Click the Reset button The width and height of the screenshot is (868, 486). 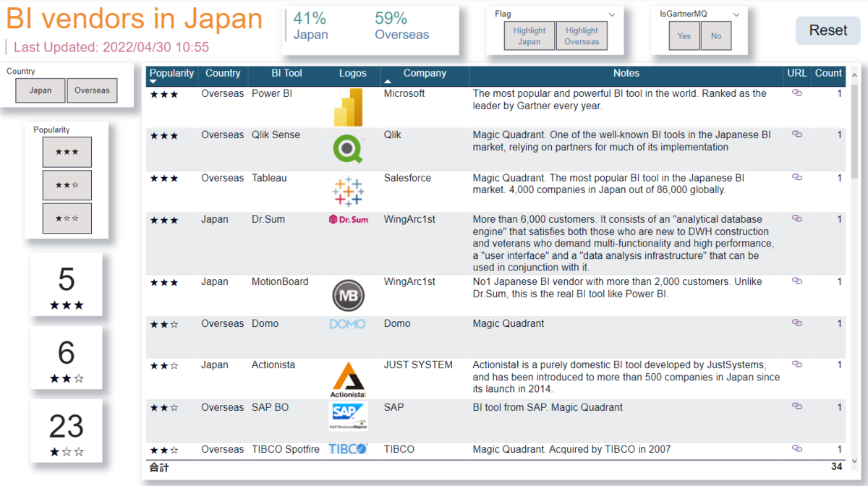(828, 30)
